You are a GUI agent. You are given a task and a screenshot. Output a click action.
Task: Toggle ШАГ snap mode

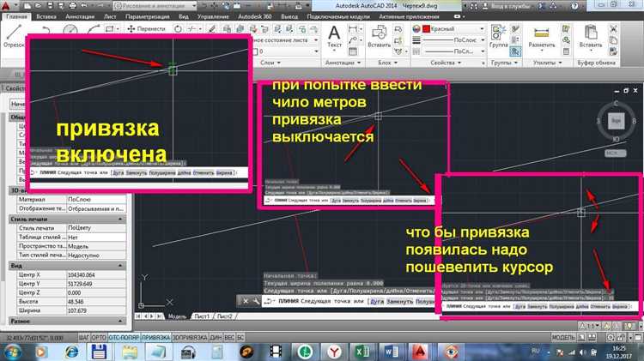[84, 337]
